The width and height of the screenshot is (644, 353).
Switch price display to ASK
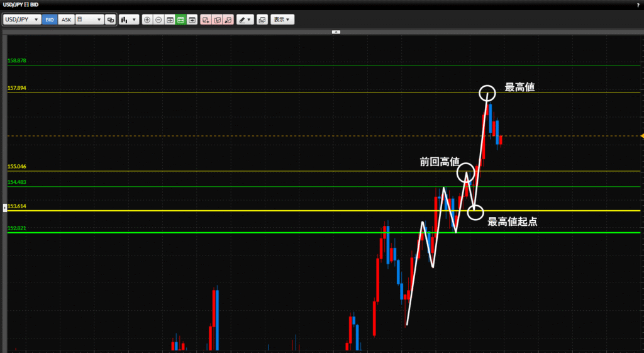66,20
